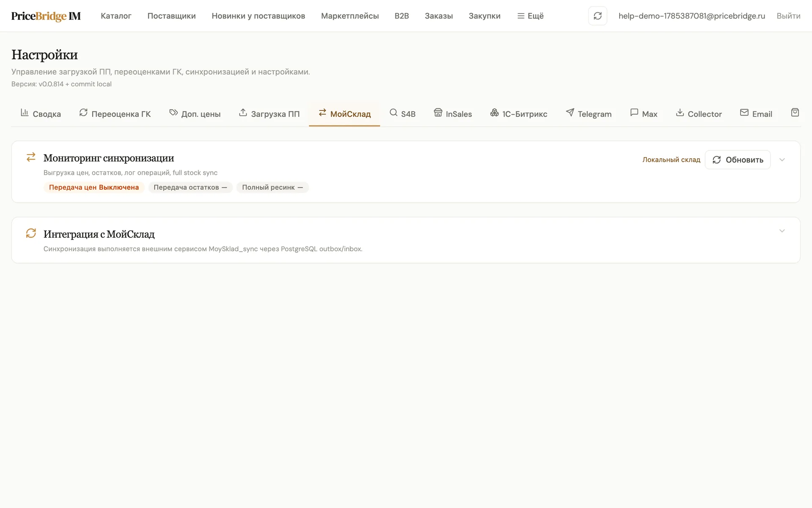
Task: Click the partially visible shopping bag tab icon
Action: click(x=795, y=113)
